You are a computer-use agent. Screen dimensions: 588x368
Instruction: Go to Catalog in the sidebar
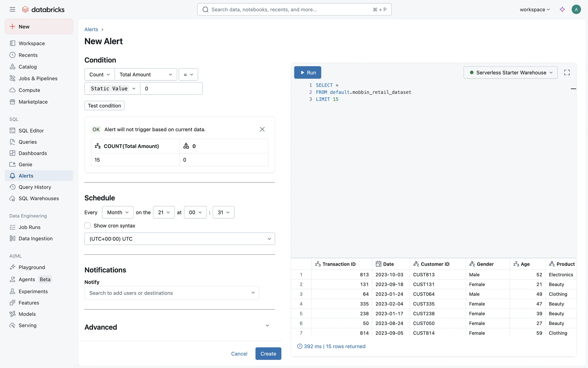point(28,67)
